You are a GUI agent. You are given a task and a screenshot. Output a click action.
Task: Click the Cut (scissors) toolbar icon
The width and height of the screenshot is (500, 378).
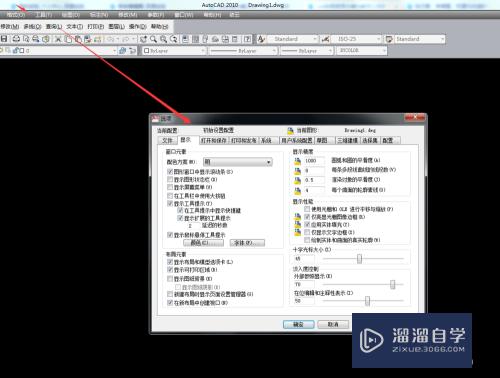(x=58, y=39)
